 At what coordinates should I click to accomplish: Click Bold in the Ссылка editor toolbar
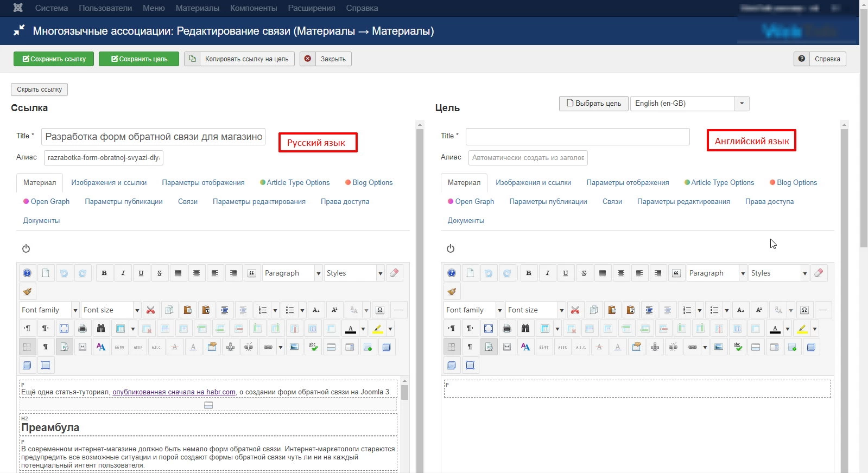[104, 273]
